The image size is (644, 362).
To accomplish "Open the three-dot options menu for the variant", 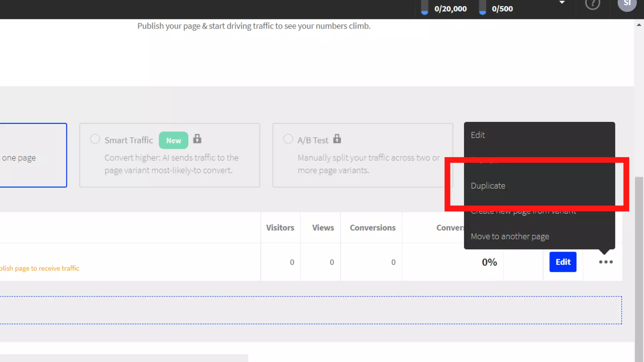I will click(605, 262).
